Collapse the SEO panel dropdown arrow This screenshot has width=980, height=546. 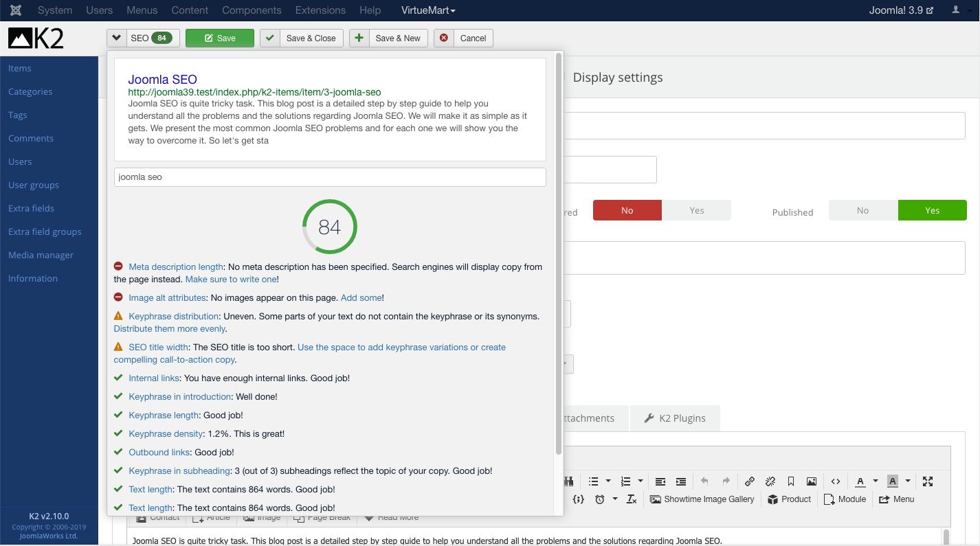point(116,38)
